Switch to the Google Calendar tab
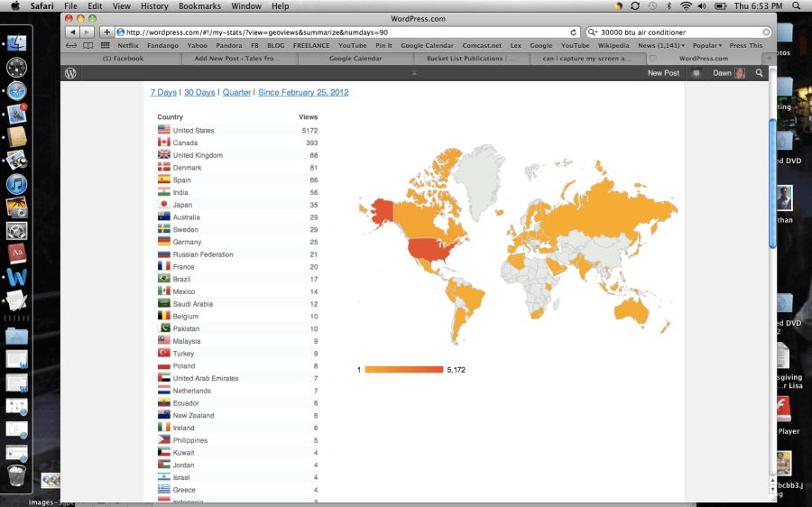 click(355, 59)
